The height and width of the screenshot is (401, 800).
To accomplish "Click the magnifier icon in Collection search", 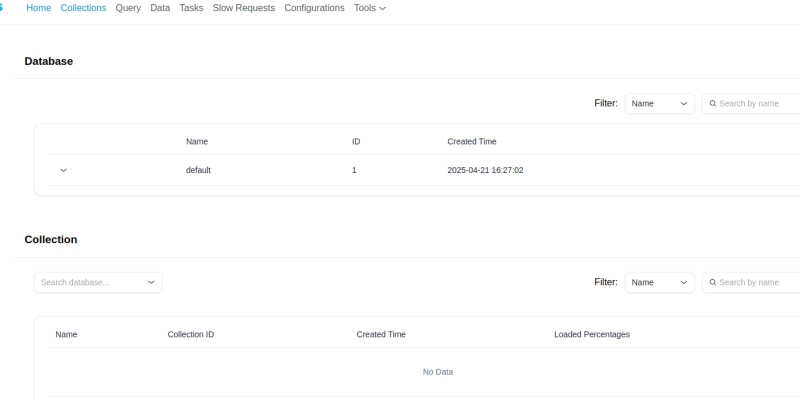I will [x=712, y=283].
